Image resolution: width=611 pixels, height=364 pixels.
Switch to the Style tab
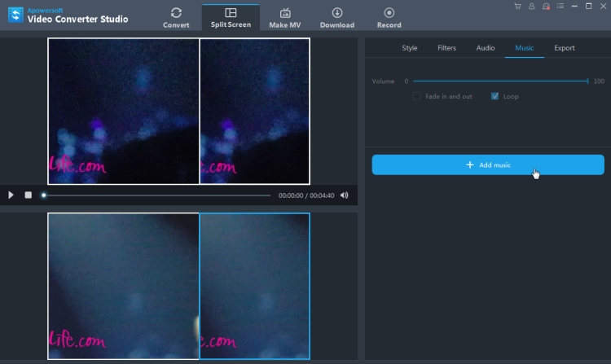[410, 48]
